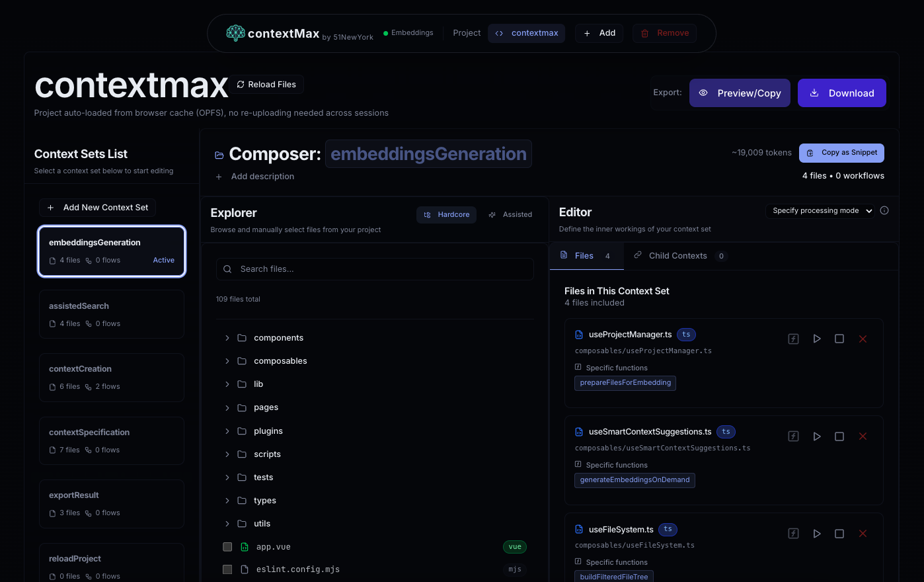Click the square icon for useFileSystem.ts
Image resolution: width=924 pixels, height=582 pixels.
[839, 534]
